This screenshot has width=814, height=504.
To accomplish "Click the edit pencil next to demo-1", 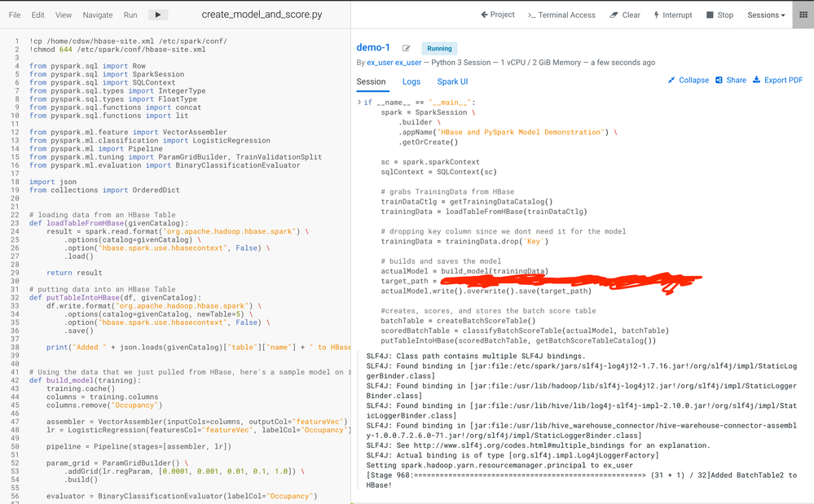I will click(406, 48).
